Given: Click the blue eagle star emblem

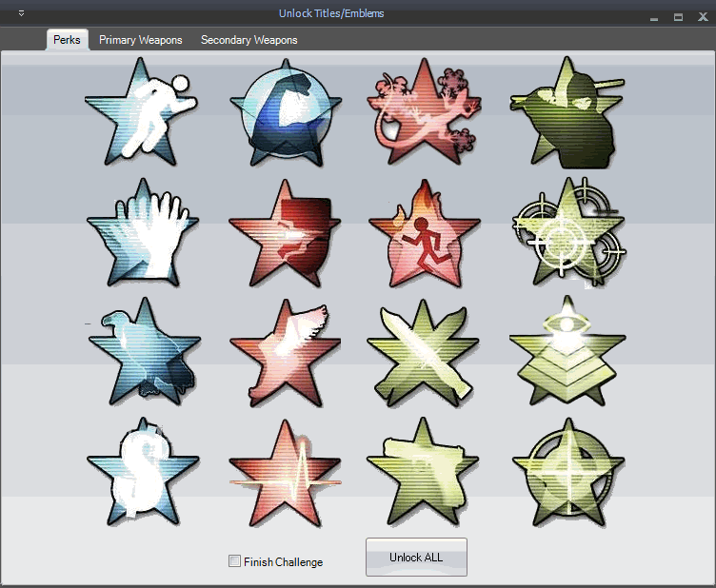Looking at the screenshot, I should click(143, 352).
